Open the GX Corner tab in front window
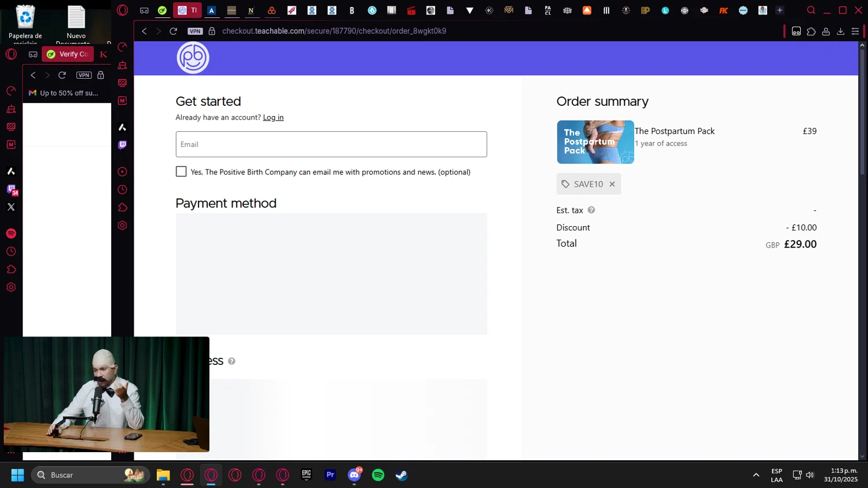This screenshot has height=488, width=868. [x=144, y=10]
